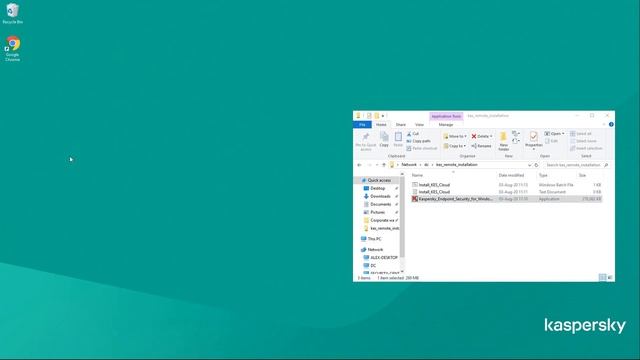Switch to the View ribbon tab

point(419,124)
